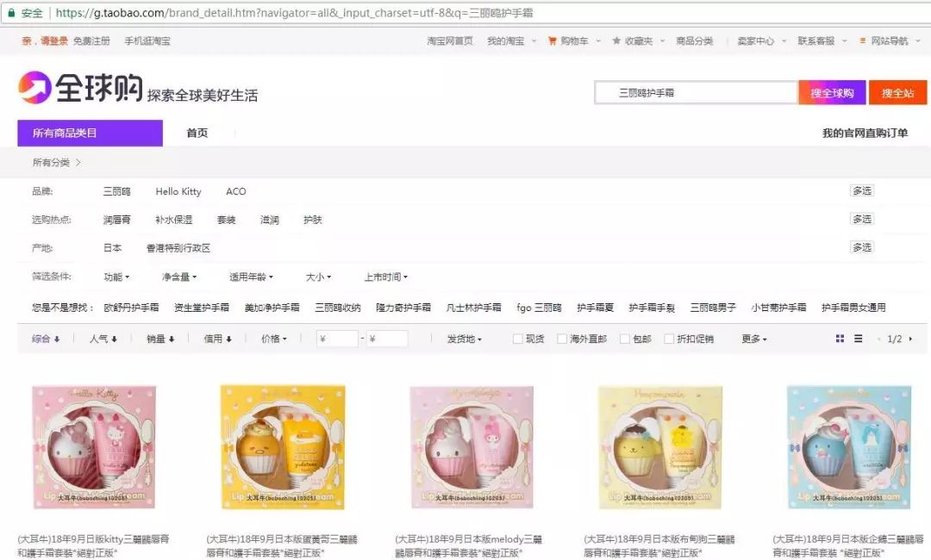Screen dimensions: 931x560
Task: Go to the 首页 tab
Action: pos(197,133)
